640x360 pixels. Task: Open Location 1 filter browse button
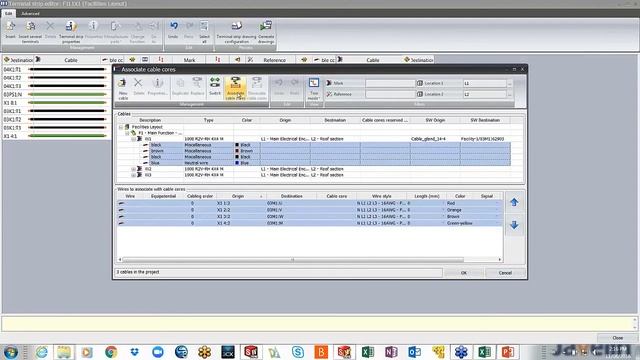(509, 83)
